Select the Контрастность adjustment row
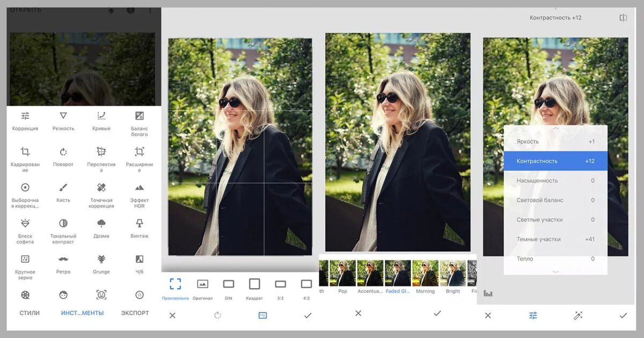The height and width of the screenshot is (338, 644). click(x=555, y=161)
